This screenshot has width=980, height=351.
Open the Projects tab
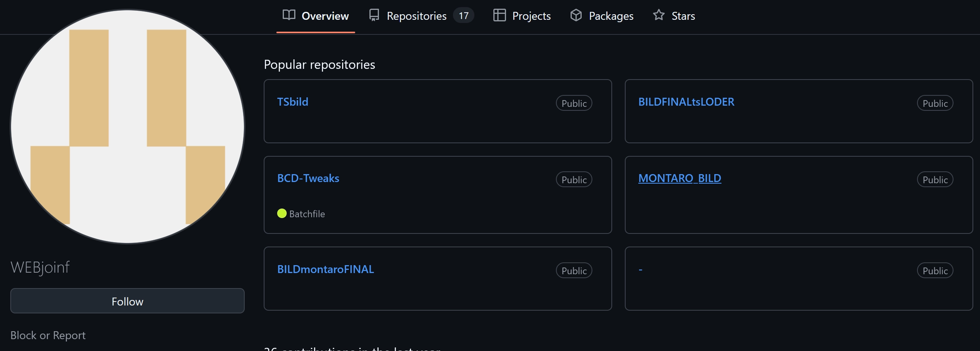tap(522, 16)
